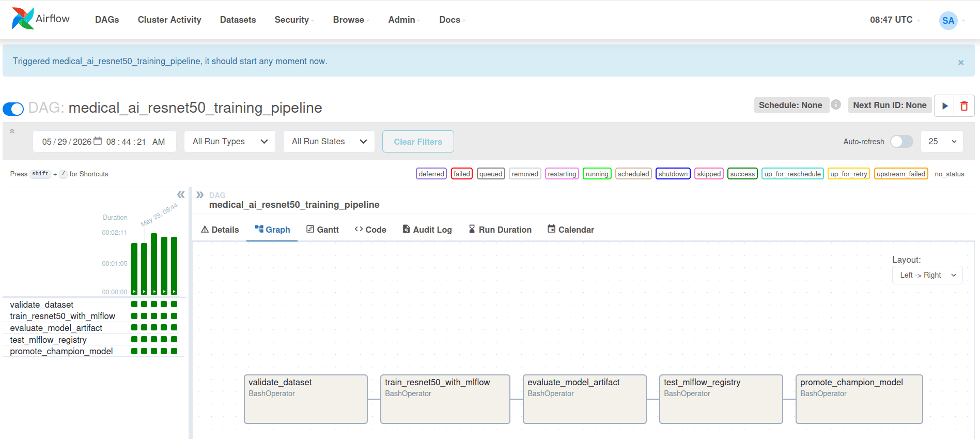Select the validate_dataset graph node
Viewport: 980px width, 439px height.
click(306, 399)
